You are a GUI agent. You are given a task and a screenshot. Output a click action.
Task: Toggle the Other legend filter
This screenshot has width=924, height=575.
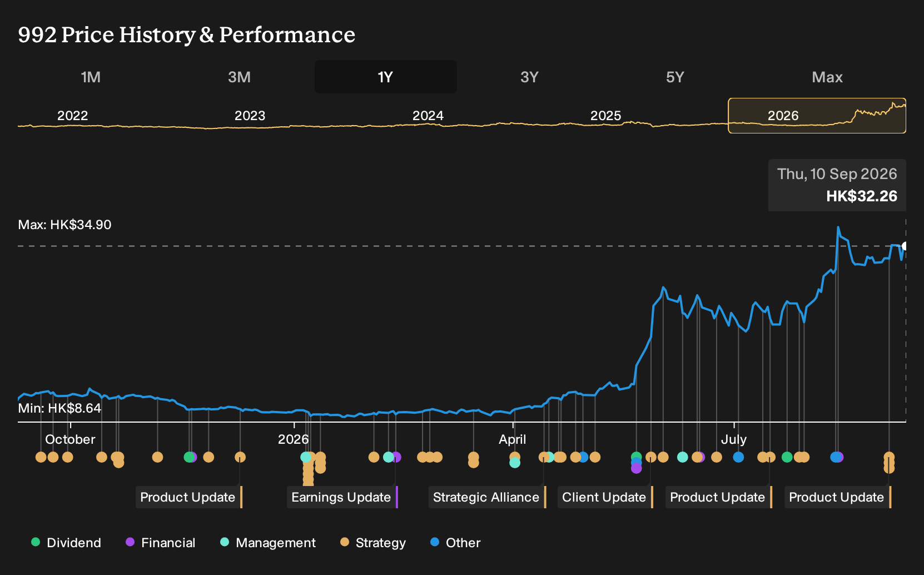tap(455, 543)
